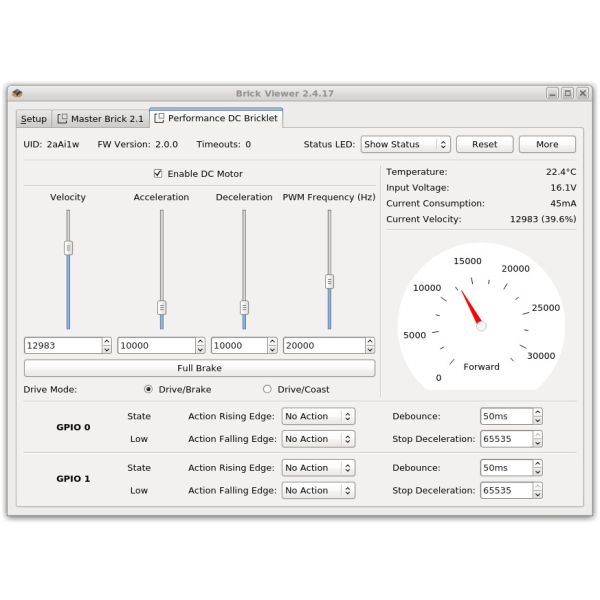Close the Brick Viewer window
The image size is (600, 600).
(582, 93)
